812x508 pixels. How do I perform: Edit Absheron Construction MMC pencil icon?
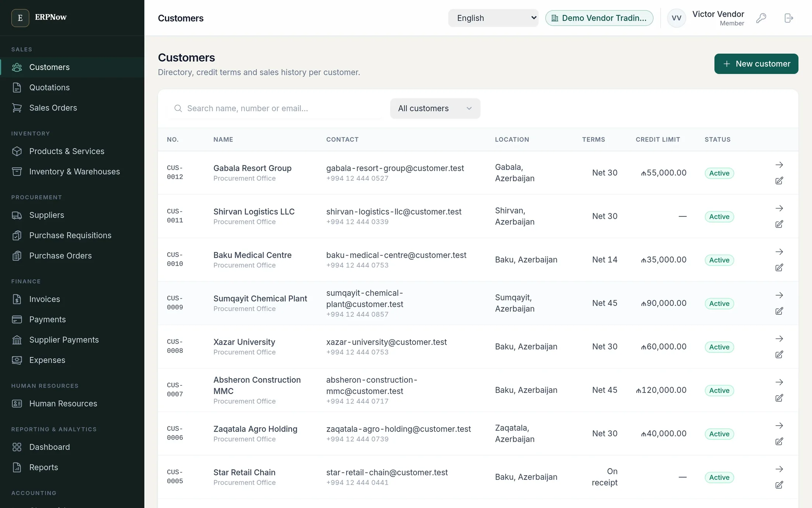pyautogui.click(x=779, y=398)
